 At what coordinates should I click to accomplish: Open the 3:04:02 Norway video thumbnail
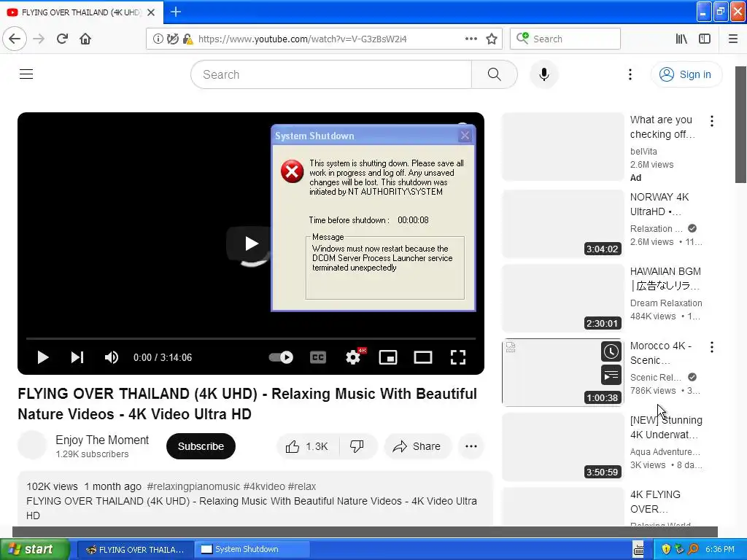pyautogui.click(x=563, y=224)
